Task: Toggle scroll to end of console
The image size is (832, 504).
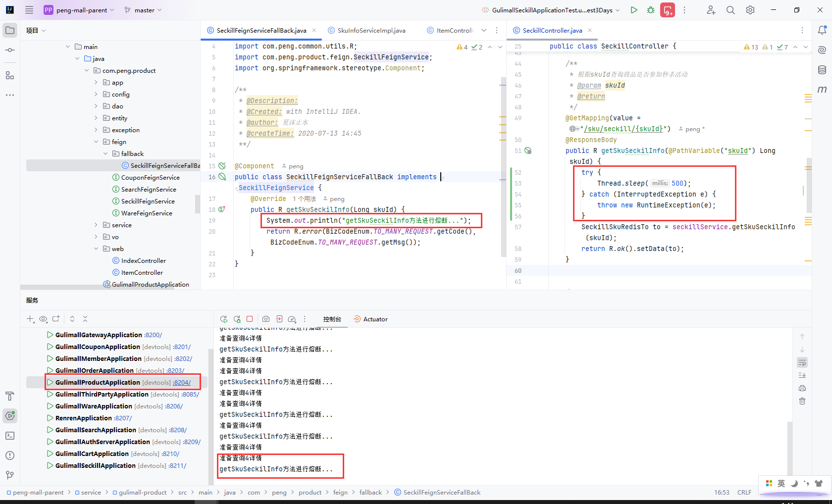Action: [802, 375]
